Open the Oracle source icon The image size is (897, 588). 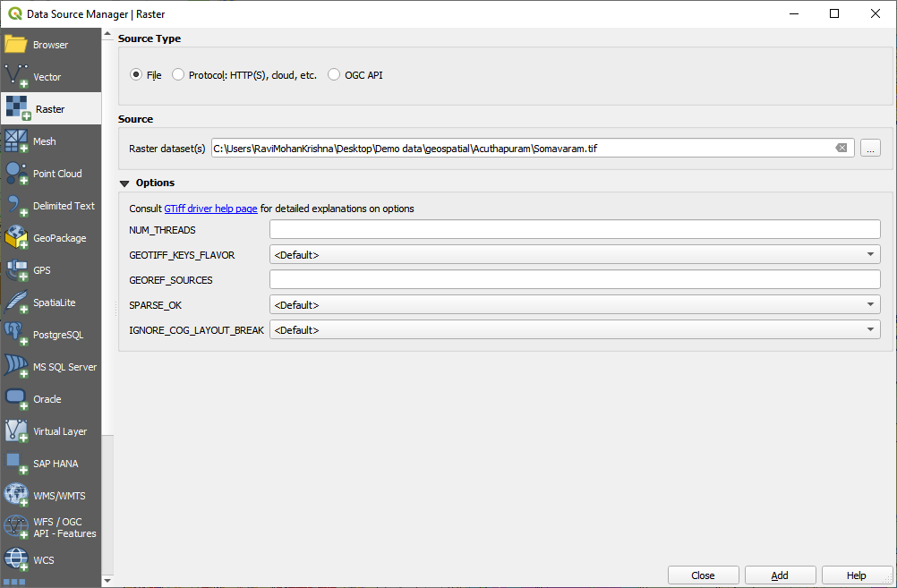(x=16, y=398)
